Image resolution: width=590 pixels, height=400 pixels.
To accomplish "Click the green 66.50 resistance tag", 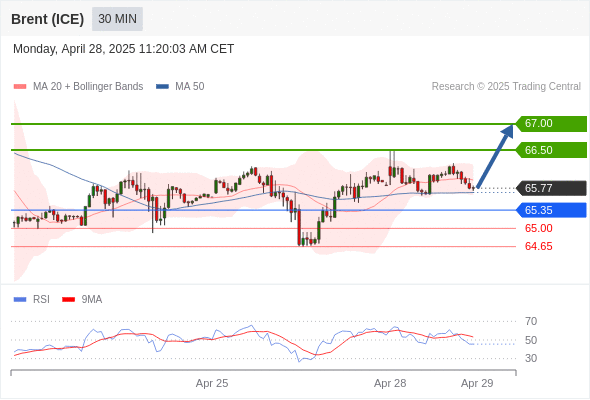I will 551,150.
